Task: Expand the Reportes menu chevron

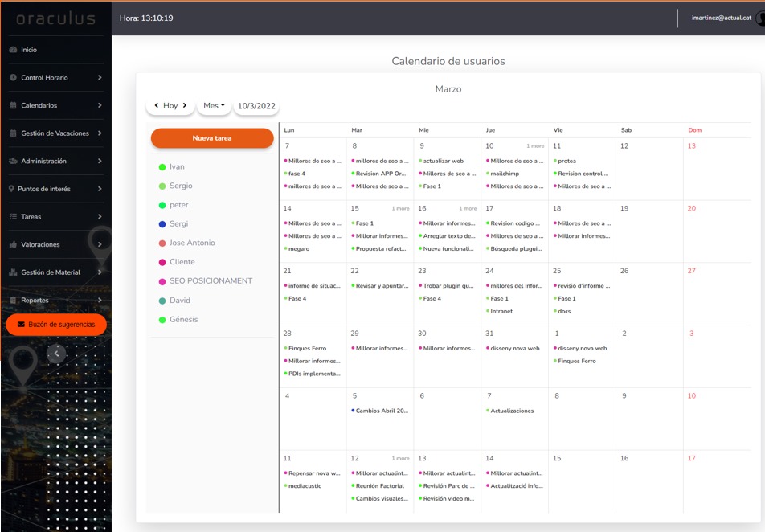Action: click(x=100, y=301)
